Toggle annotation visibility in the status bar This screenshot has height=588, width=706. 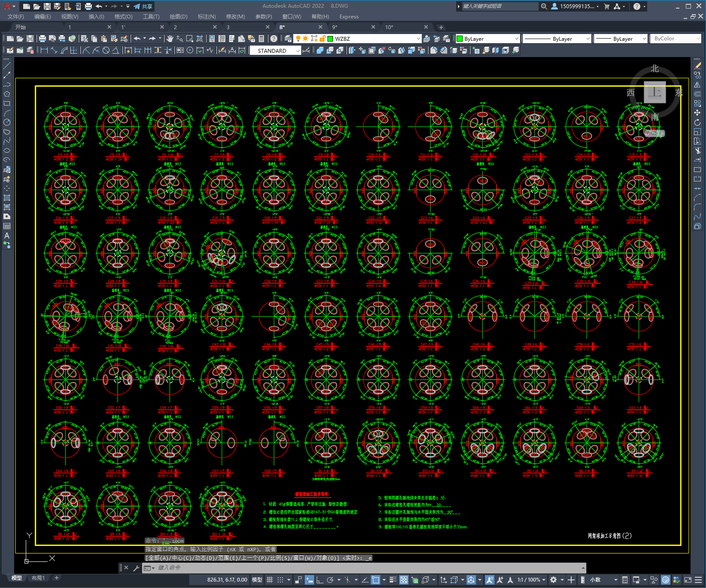[x=489, y=580]
